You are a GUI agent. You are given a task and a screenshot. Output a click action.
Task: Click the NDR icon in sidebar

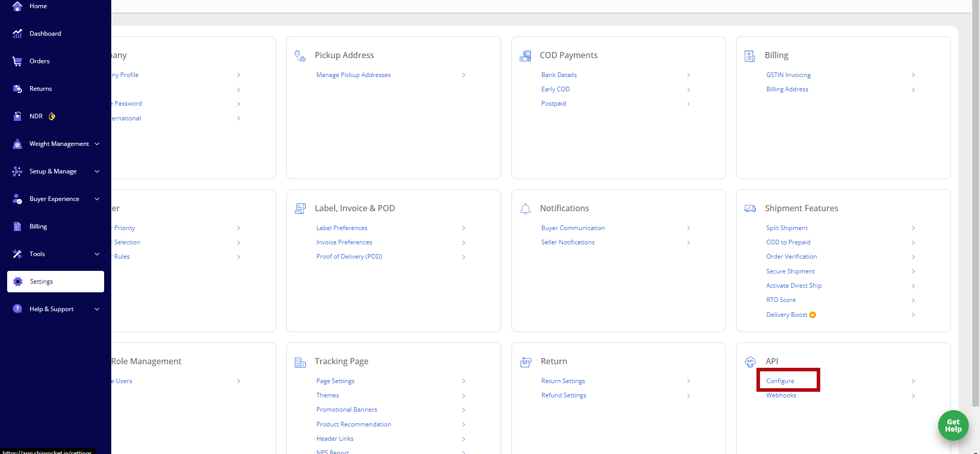coord(17,116)
